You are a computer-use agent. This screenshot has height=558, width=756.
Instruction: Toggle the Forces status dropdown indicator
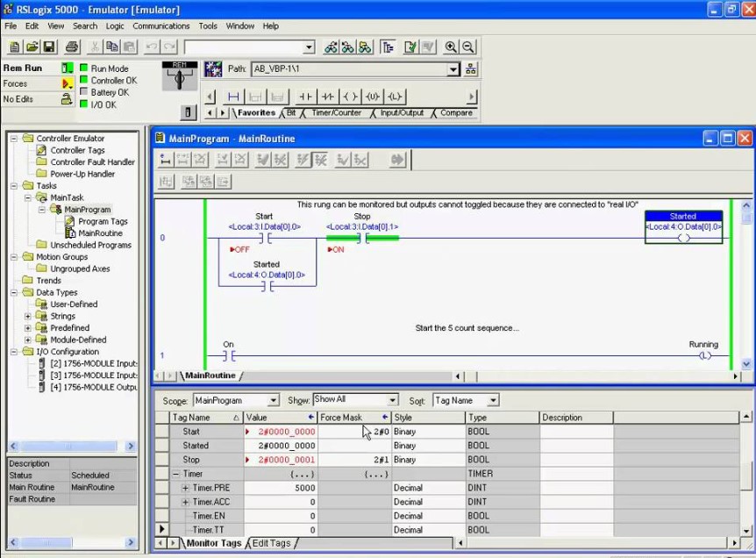pos(67,84)
